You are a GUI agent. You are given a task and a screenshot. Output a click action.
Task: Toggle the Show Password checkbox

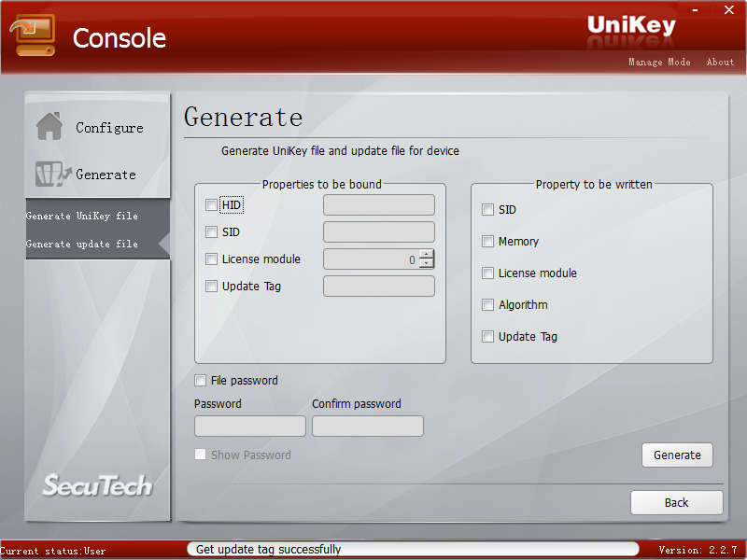coord(200,455)
